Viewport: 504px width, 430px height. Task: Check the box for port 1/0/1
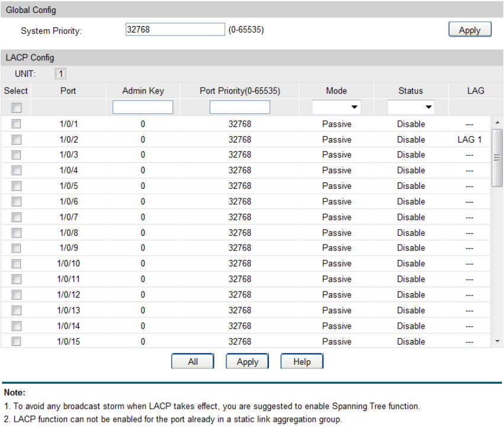pyautogui.click(x=17, y=124)
